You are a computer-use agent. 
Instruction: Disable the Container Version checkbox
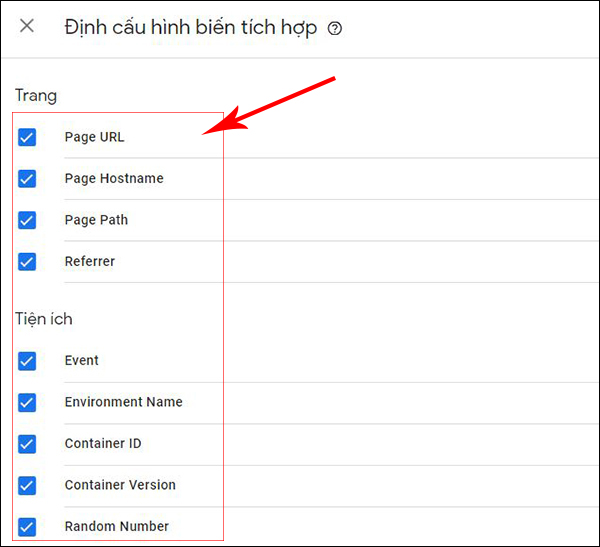click(27, 485)
